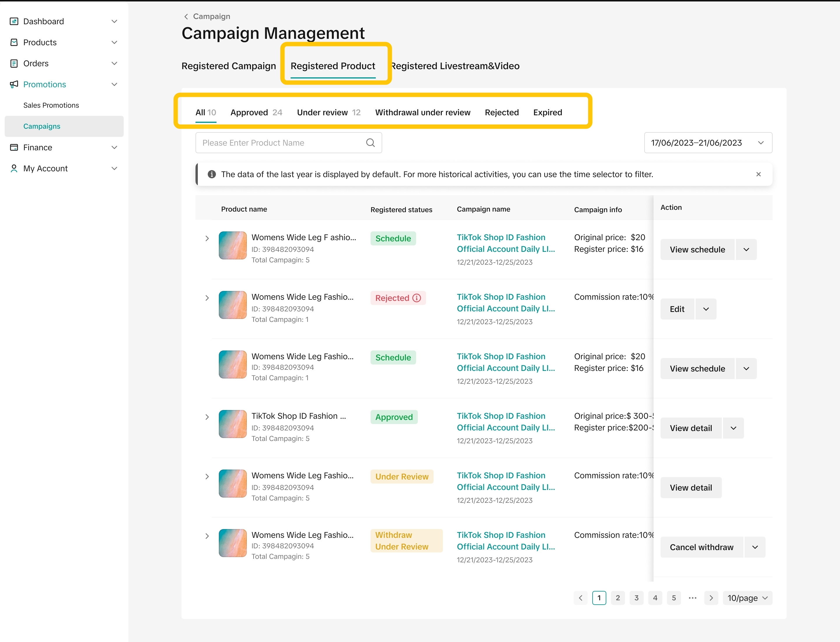Go to page 3 in pagination
The image size is (840, 642).
click(x=636, y=598)
